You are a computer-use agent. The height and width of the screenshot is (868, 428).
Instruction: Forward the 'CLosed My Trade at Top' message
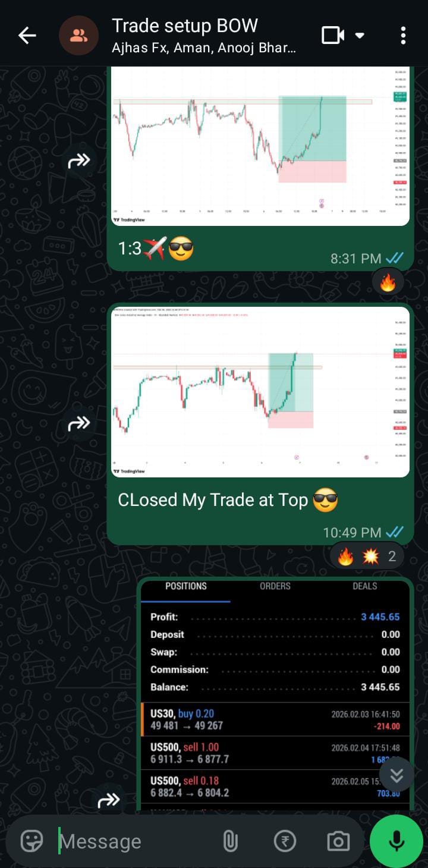pyautogui.click(x=79, y=423)
